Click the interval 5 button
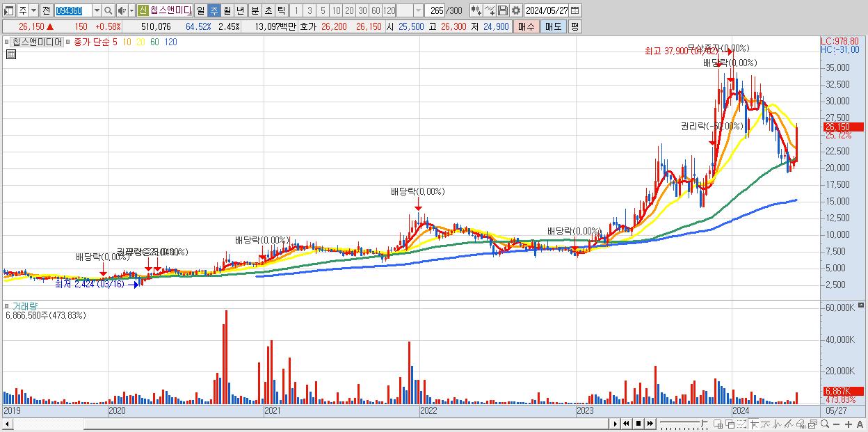Viewport: 868px width, 432px height. 323,10
